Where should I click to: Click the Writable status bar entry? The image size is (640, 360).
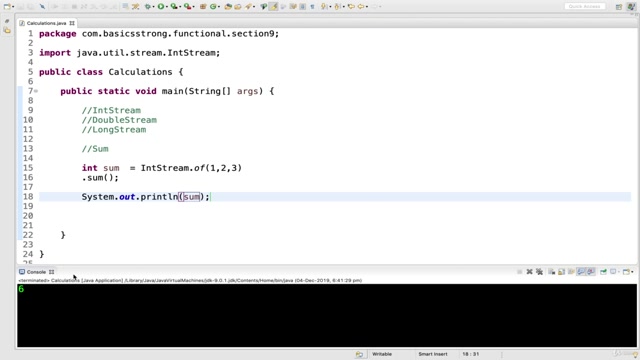pyautogui.click(x=382, y=354)
